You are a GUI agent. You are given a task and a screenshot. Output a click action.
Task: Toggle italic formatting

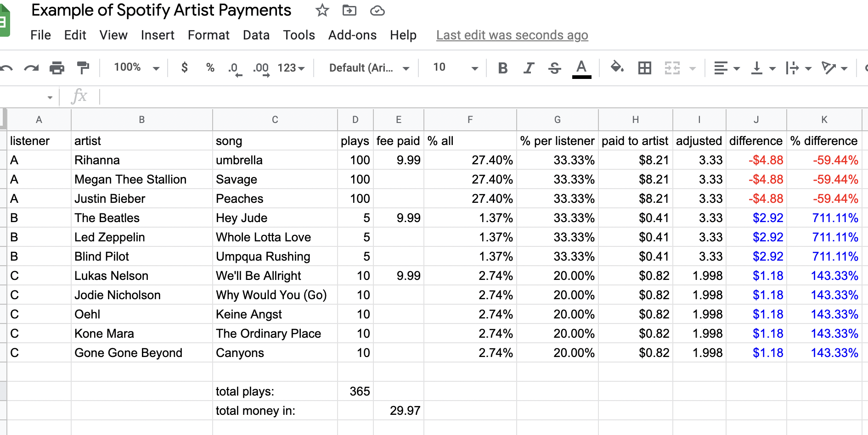point(529,68)
